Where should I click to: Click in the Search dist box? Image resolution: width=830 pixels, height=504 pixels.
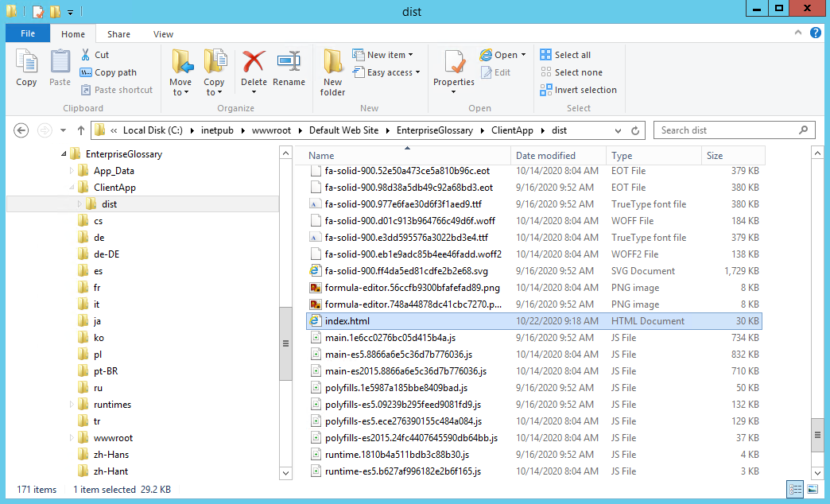pos(726,130)
